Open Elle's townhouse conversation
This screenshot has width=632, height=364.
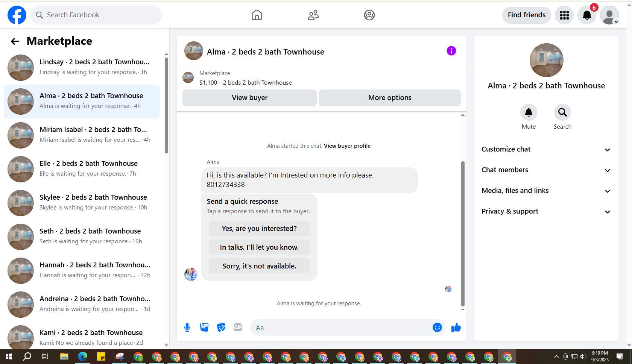point(82,169)
